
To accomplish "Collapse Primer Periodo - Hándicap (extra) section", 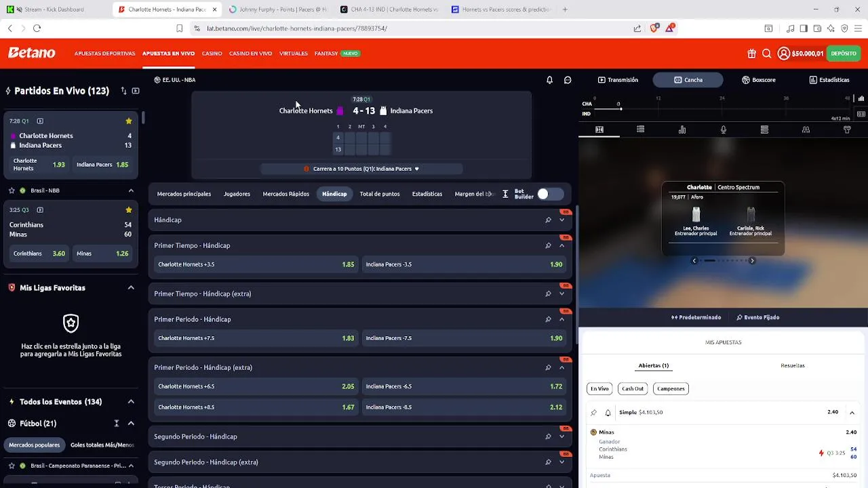I will tap(561, 367).
